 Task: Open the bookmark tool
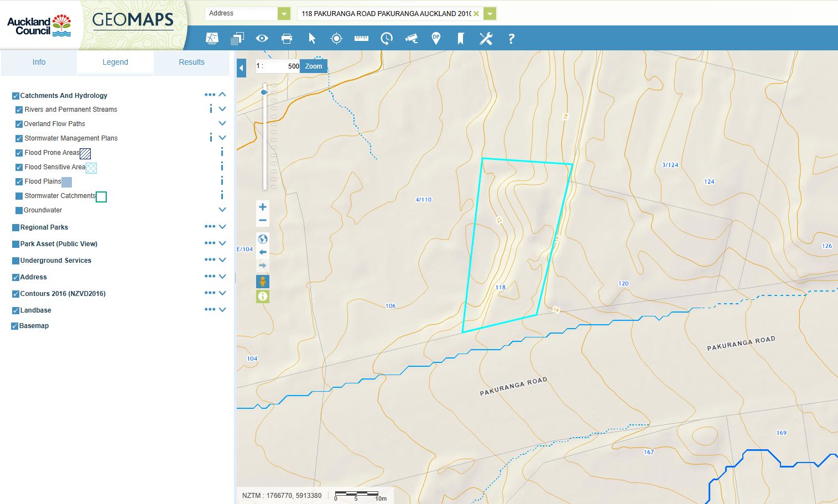click(460, 38)
